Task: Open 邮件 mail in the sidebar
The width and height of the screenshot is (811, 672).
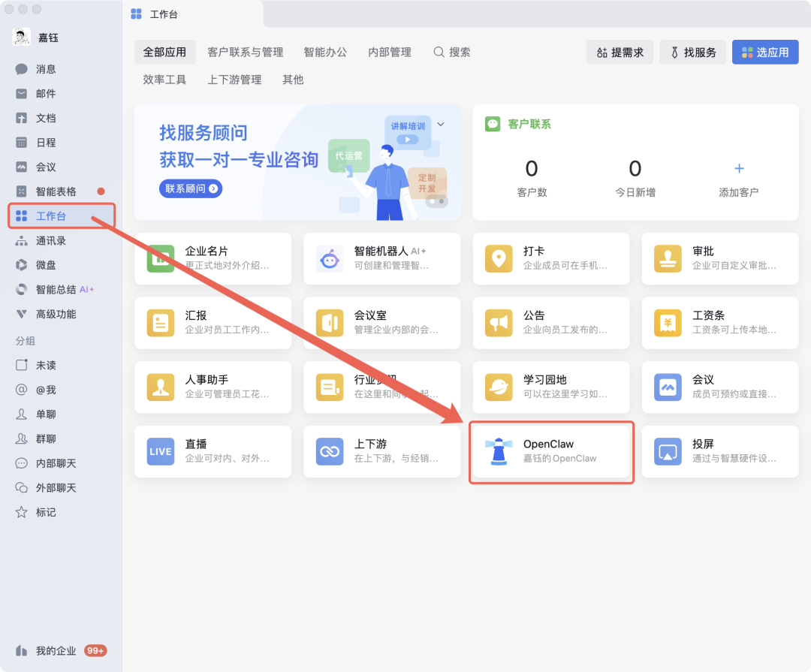Action: point(45,93)
